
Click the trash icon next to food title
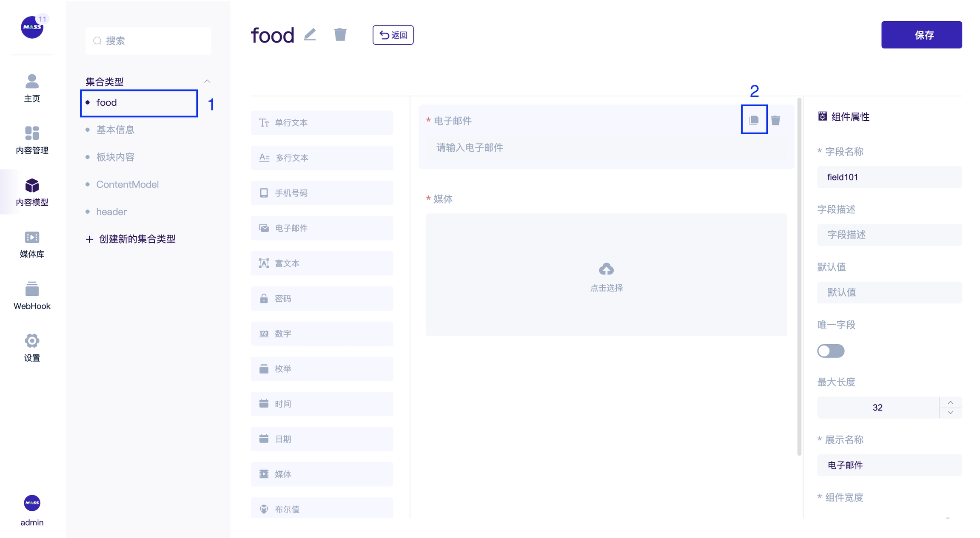point(340,34)
